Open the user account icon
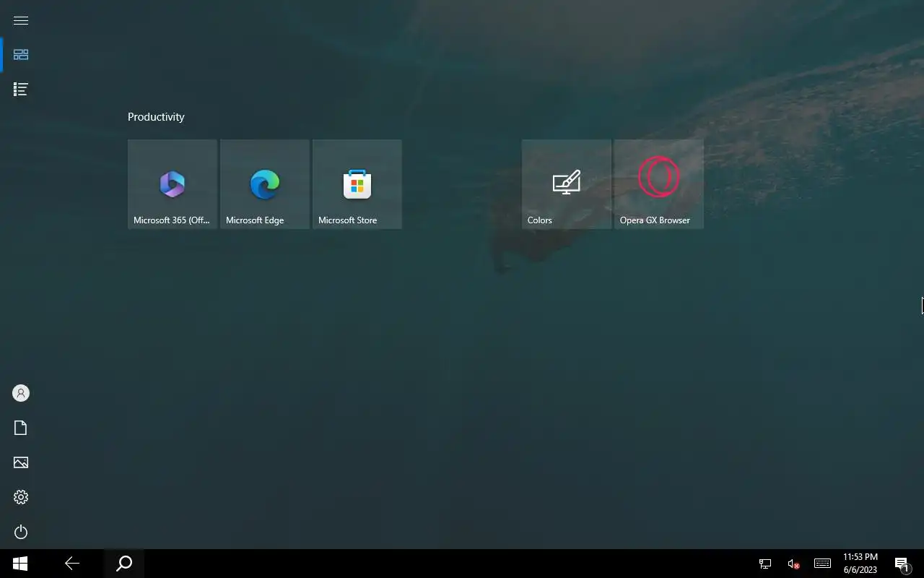The height and width of the screenshot is (578, 924). coord(21,393)
